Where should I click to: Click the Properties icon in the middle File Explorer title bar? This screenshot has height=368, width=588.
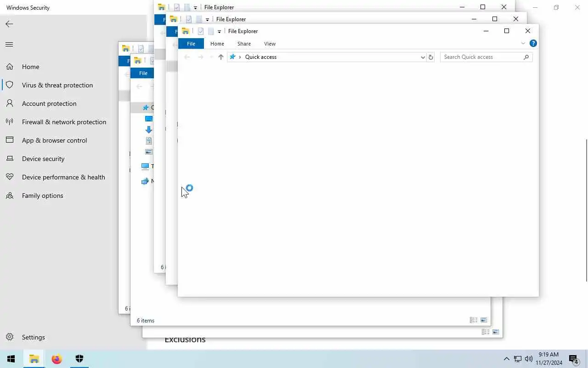(189, 19)
